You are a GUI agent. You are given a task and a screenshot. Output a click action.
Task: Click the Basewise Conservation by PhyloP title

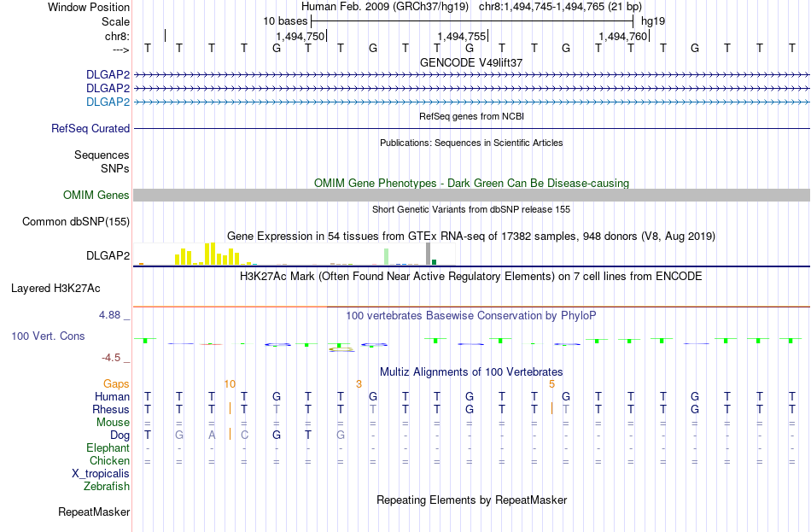coord(471,316)
